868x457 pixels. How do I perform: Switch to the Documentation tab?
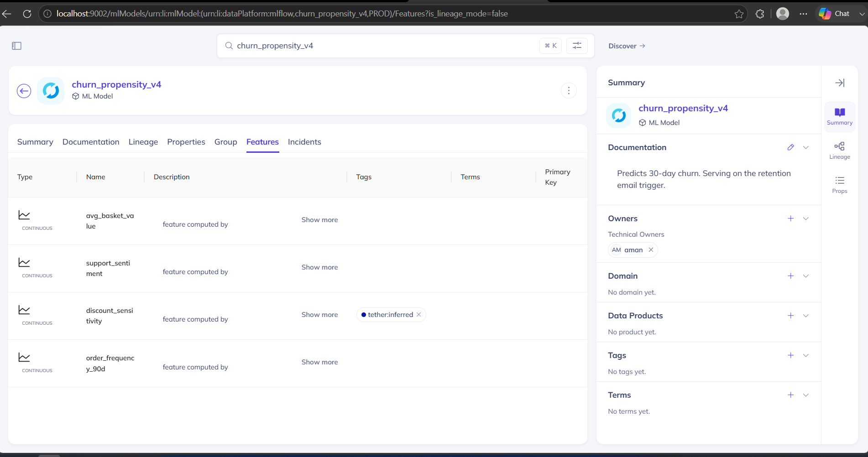point(91,142)
